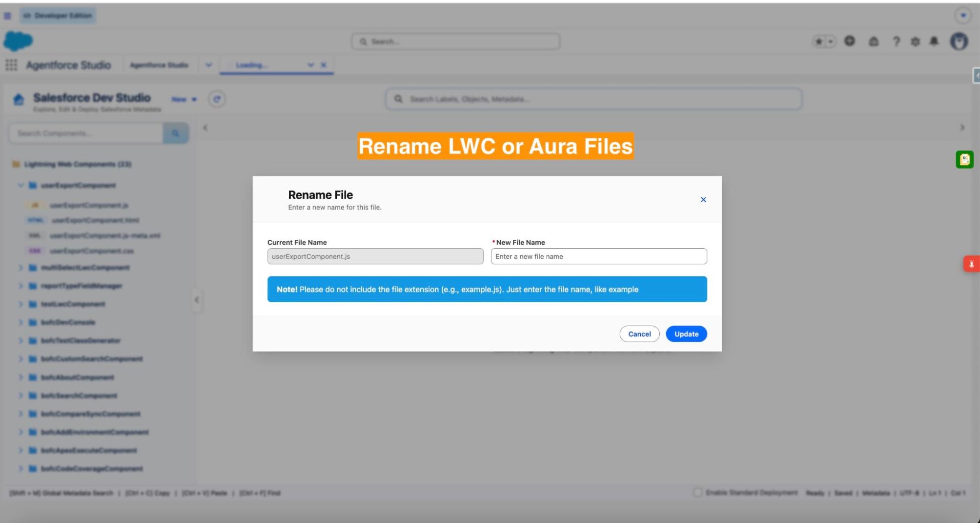Expand the testLwcComponent folder
The image size is (980, 523).
(x=21, y=304)
